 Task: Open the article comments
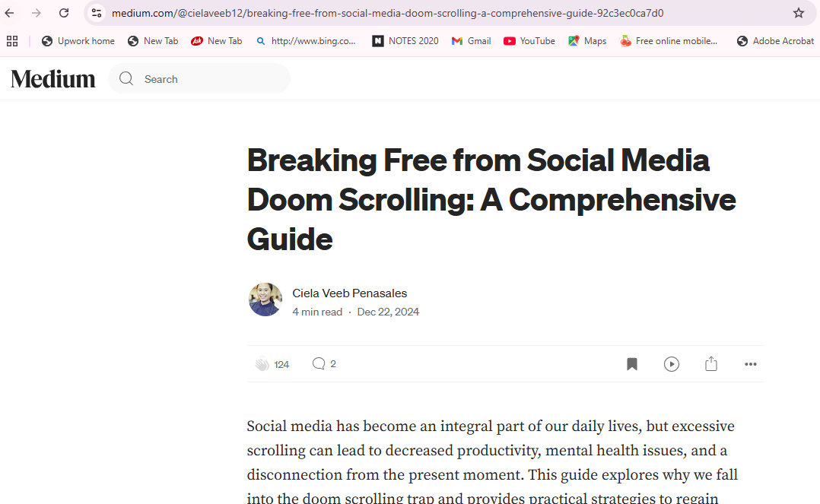(x=319, y=364)
